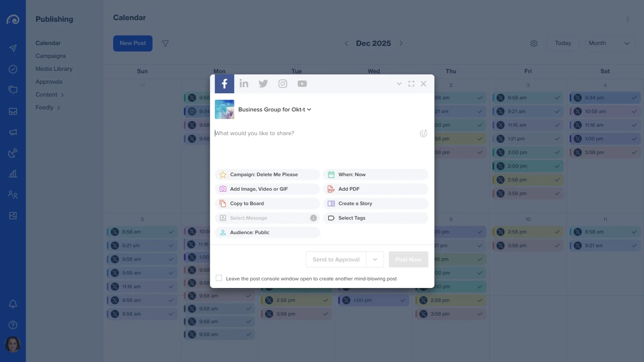
Task: Open Approvals in the Publishing menu
Action: click(x=49, y=82)
